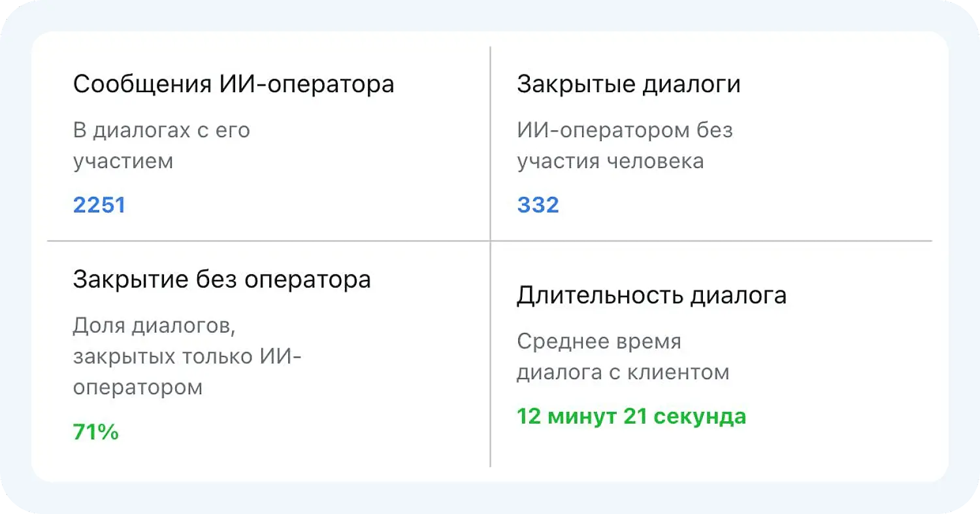Click the "Закрытые диалоги" heading
The height and width of the screenshot is (514, 980).
pyautogui.click(x=629, y=85)
